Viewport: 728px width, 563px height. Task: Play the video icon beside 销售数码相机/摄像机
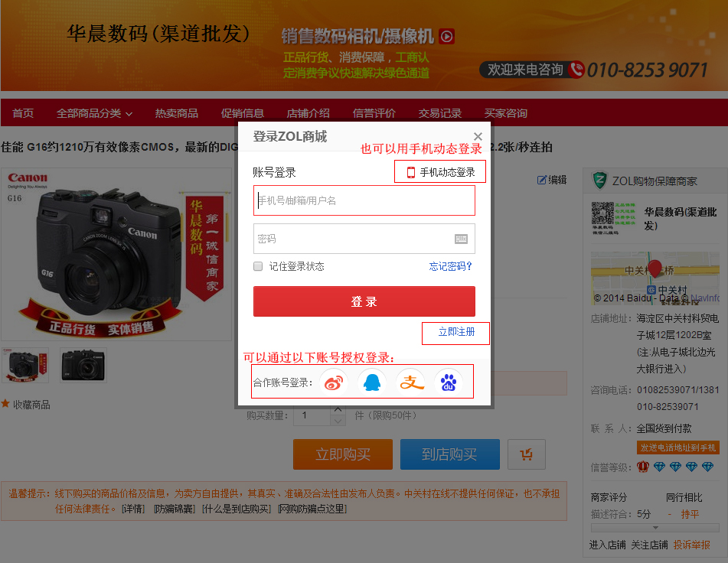(446, 36)
